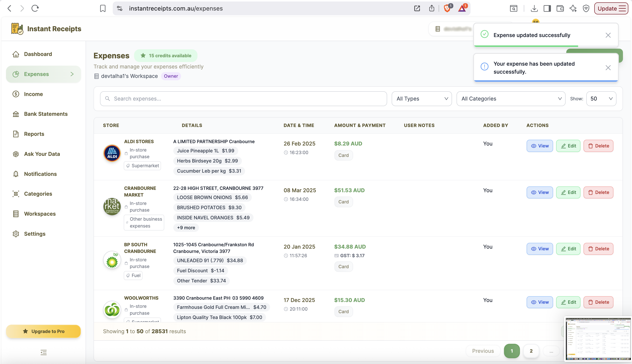This screenshot has width=632, height=364.
Task: Edit the Cranbourne Market expense
Action: 568,192
